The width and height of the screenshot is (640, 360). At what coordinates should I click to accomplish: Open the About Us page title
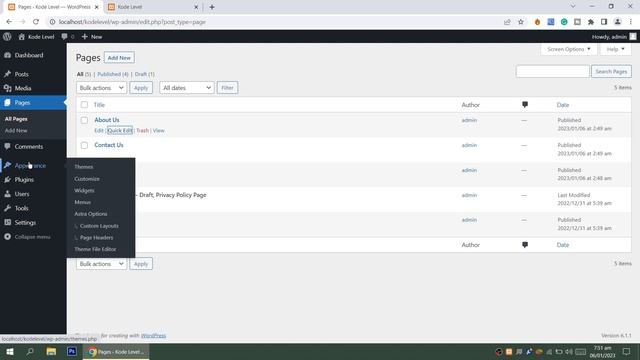point(107,120)
